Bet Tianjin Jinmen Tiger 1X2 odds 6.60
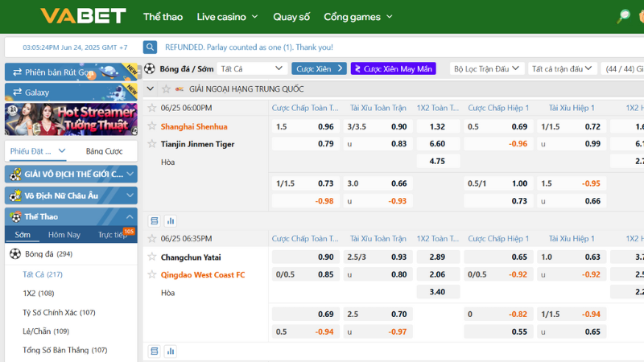Image resolution: width=644 pixels, height=362 pixels. 438,144
